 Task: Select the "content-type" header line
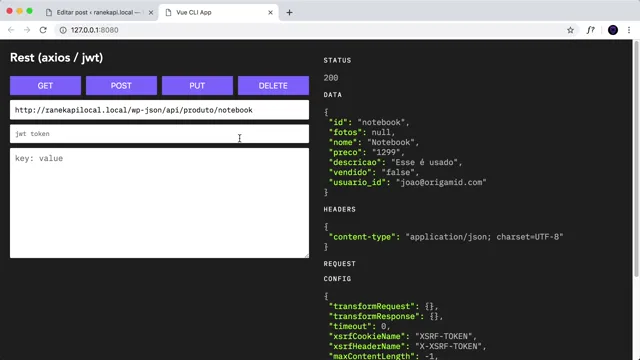click(x=446, y=237)
